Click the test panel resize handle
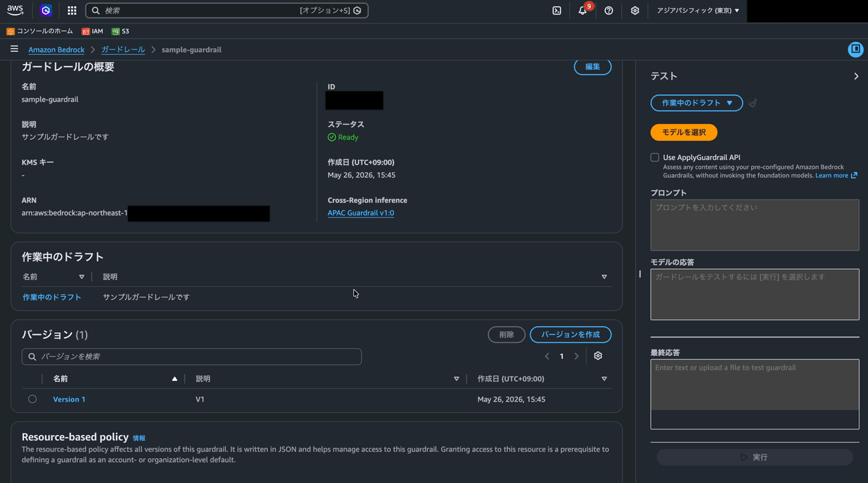 point(640,274)
